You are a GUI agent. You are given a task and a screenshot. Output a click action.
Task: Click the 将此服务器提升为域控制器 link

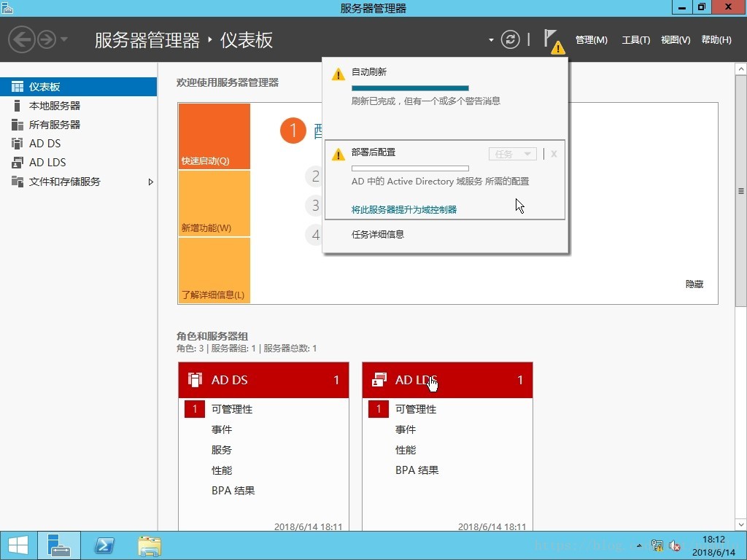click(x=404, y=209)
